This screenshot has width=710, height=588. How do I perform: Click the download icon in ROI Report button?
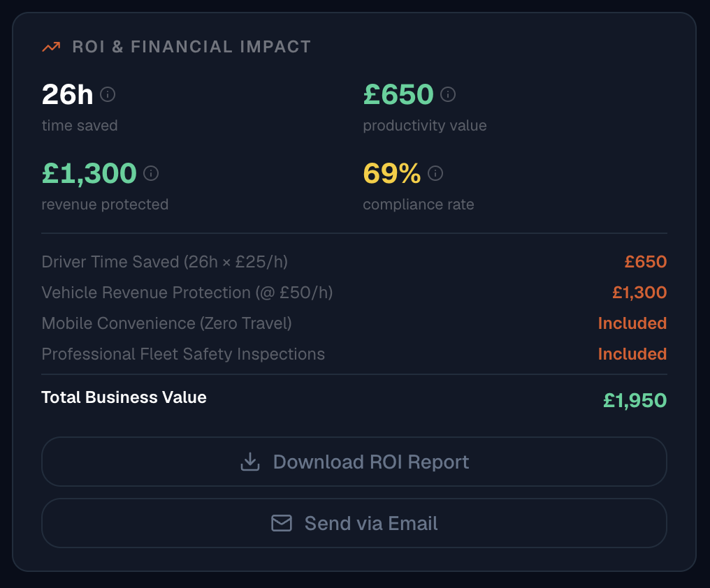pos(250,462)
